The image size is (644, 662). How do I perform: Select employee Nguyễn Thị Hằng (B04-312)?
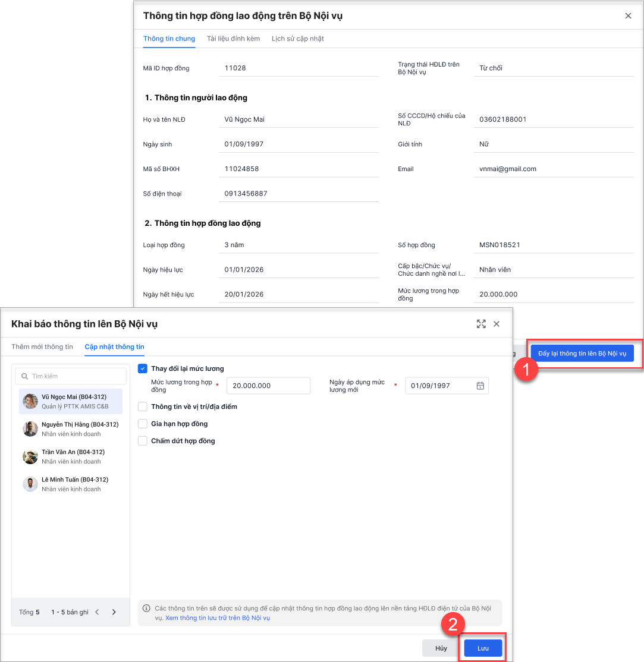[x=71, y=429]
